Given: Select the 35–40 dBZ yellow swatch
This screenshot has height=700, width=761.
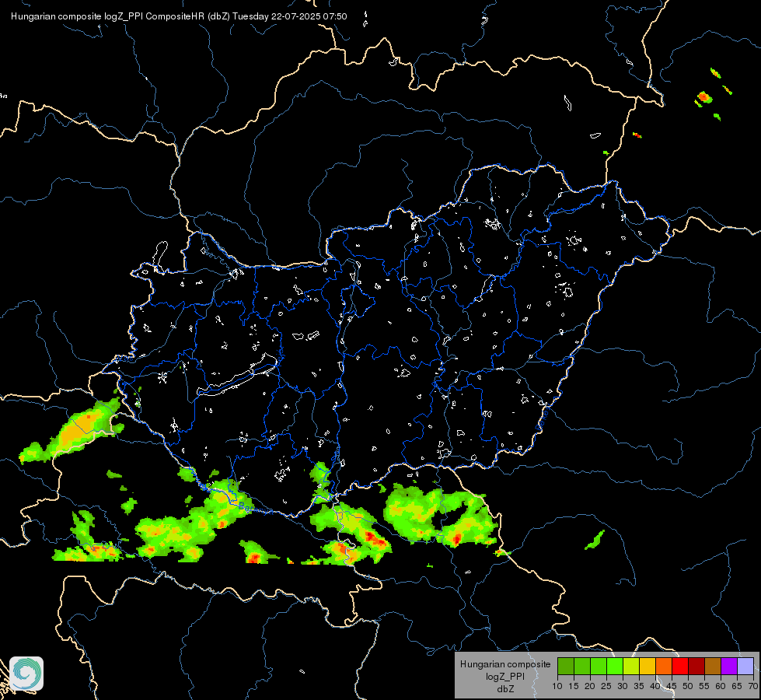Looking at the screenshot, I should [648, 666].
